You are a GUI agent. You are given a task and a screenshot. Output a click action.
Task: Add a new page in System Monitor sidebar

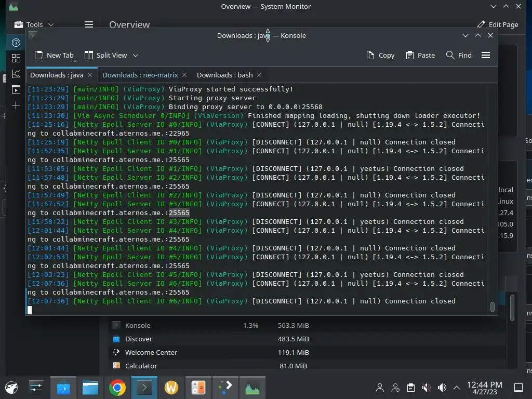pyautogui.click(x=16, y=105)
